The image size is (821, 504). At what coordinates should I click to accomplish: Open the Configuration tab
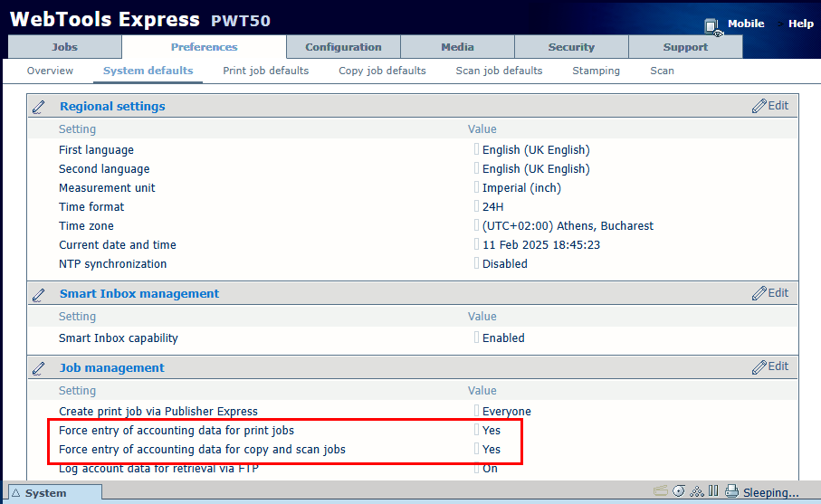[343, 47]
